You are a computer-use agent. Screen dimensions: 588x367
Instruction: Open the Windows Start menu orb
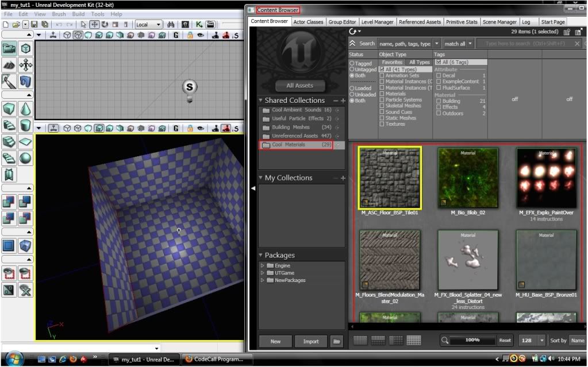[x=14, y=359]
